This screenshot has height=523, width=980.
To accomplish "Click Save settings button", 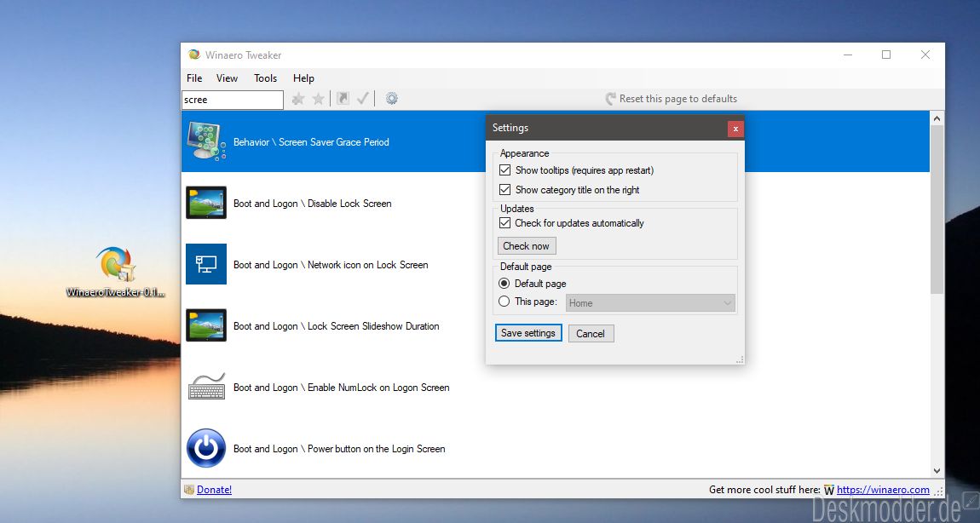I will point(528,333).
